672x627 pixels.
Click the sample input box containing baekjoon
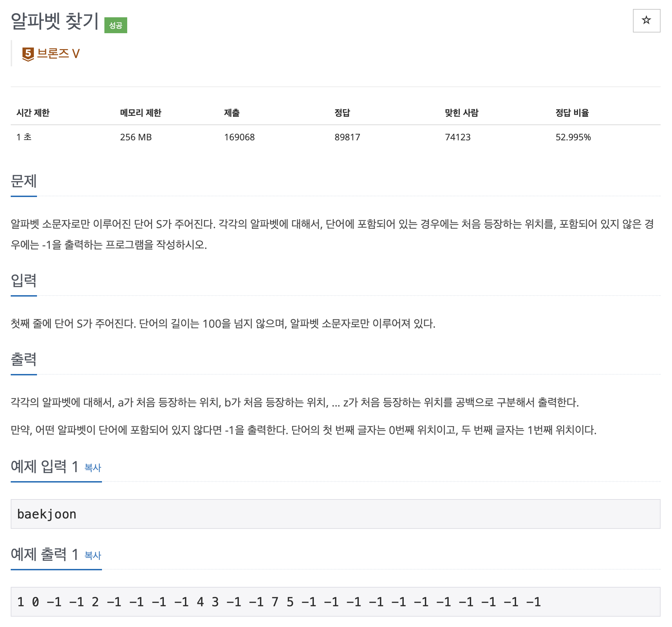tap(335, 514)
